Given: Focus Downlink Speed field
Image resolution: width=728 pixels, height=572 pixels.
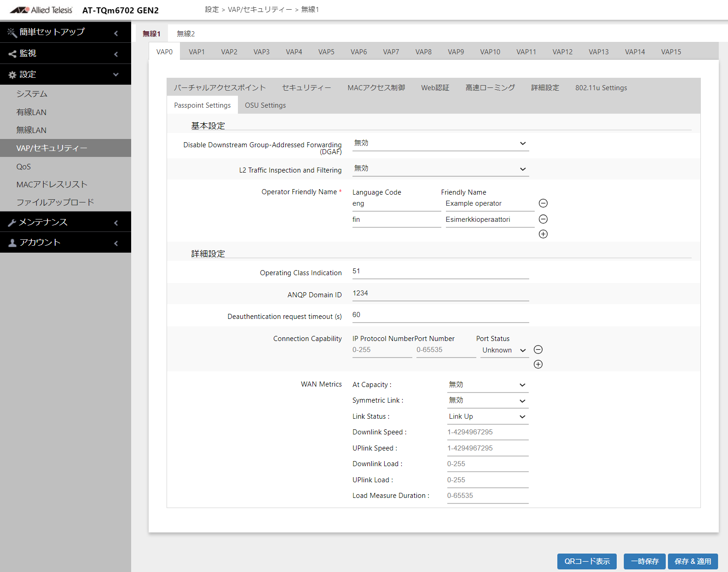Looking at the screenshot, I should [488, 432].
